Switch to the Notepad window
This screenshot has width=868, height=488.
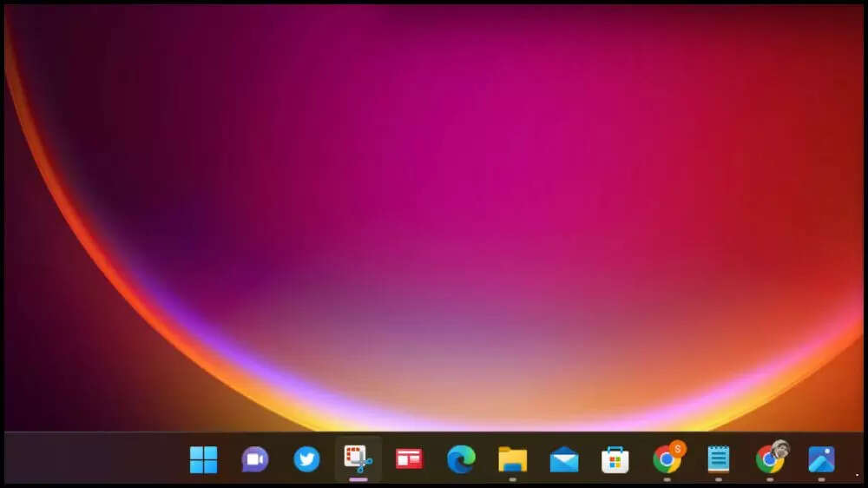tap(718, 459)
